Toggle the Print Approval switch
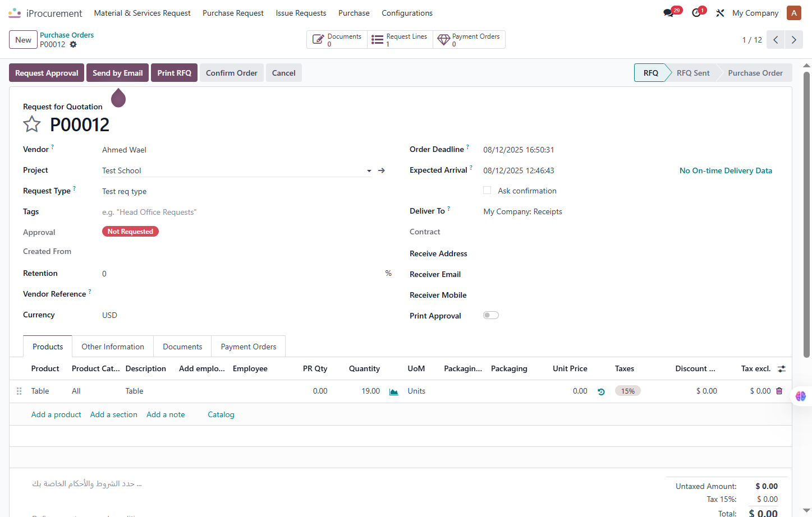 click(x=491, y=315)
